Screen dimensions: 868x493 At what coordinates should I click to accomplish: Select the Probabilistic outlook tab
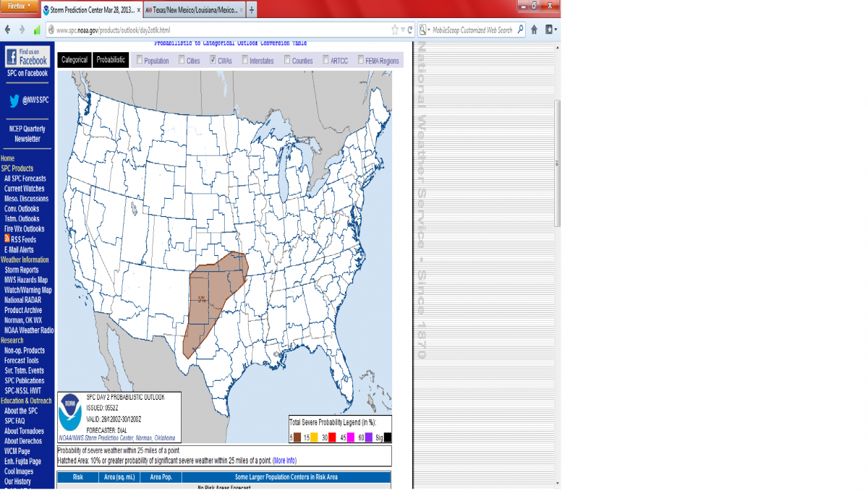111,60
